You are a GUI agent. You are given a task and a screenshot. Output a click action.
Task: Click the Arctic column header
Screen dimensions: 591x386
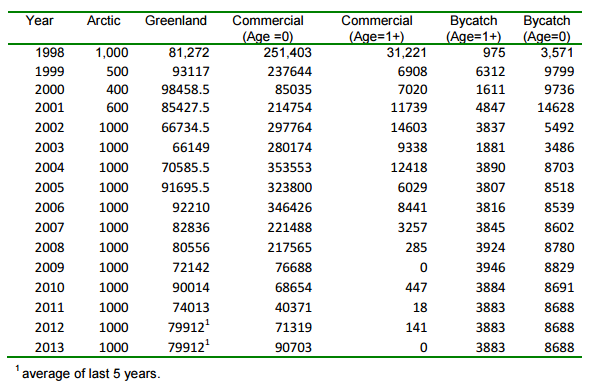click(x=104, y=21)
